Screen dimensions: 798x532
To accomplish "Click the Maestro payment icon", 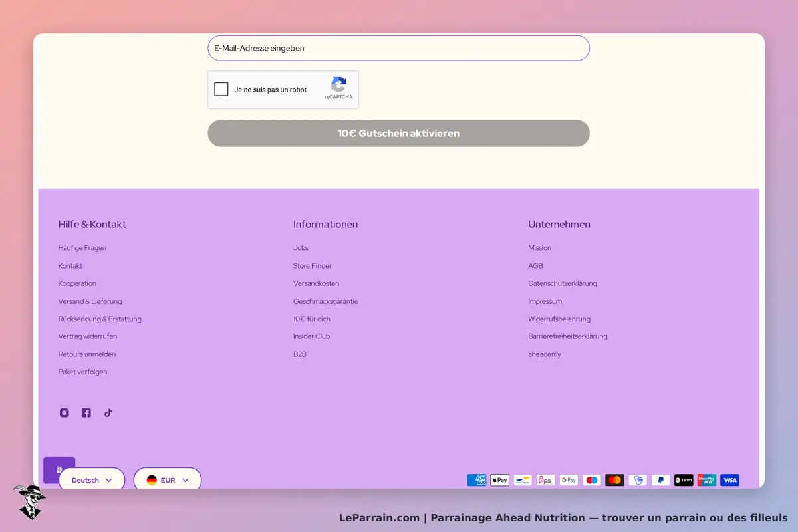I will click(x=592, y=480).
